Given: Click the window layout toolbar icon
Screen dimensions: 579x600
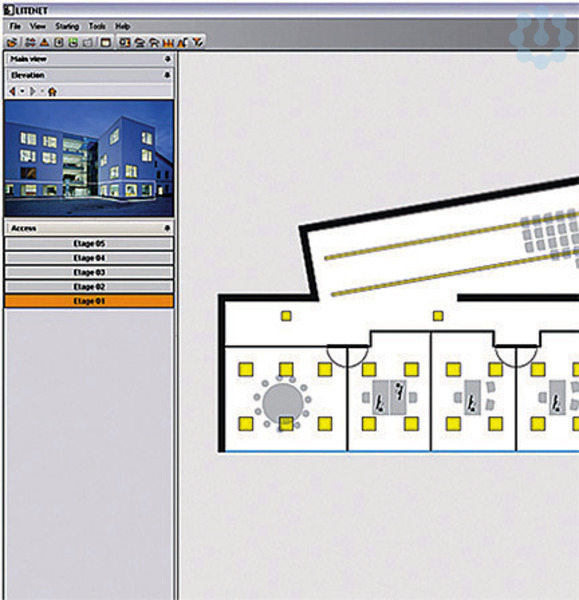Looking at the screenshot, I should point(106,42).
